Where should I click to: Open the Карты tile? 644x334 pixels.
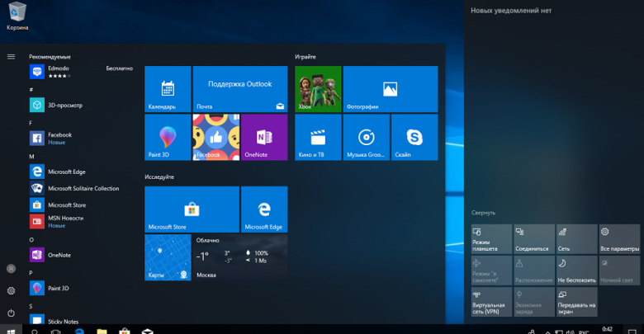[x=168, y=257]
